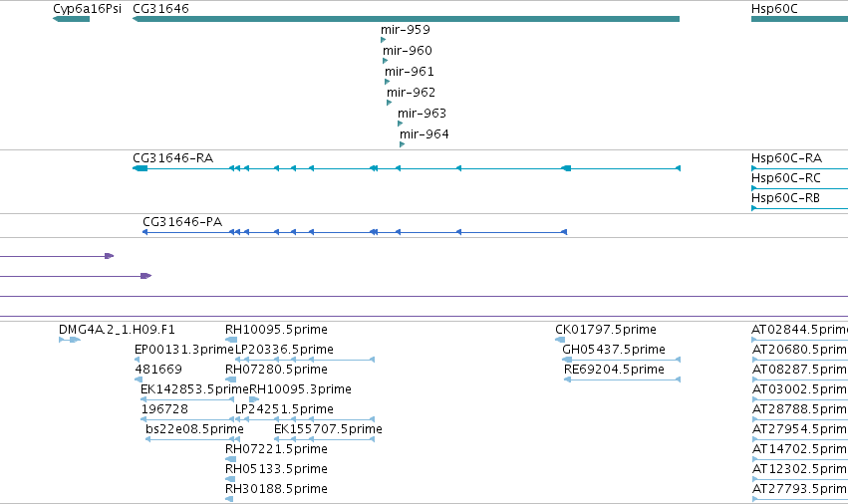848x504 pixels.
Task: Click the CG31646-RA terminal exon block
Action: [x=141, y=168]
